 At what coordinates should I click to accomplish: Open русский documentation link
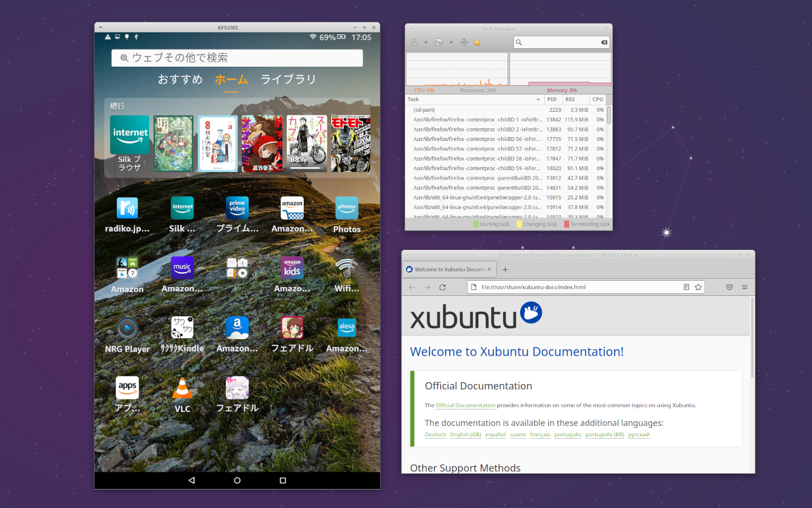pyautogui.click(x=639, y=435)
